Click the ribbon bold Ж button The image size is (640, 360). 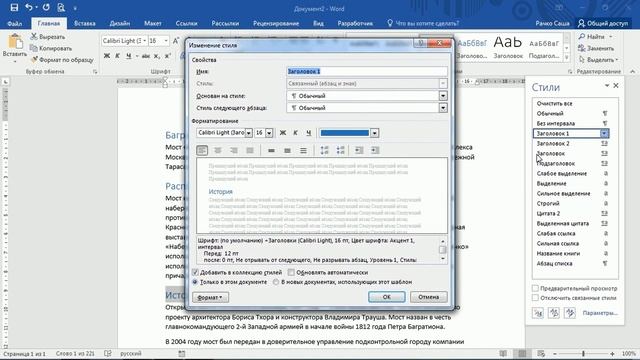point(107,56)
